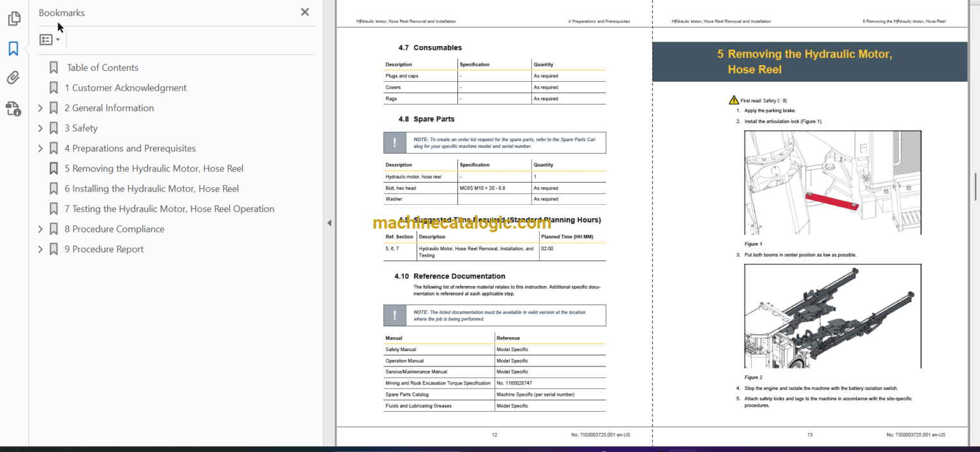The width and height of the screenshot is (980, 452).
Task: Expand 4 Preparations and Prerequisites bookmark
Action: click(41, 148)
